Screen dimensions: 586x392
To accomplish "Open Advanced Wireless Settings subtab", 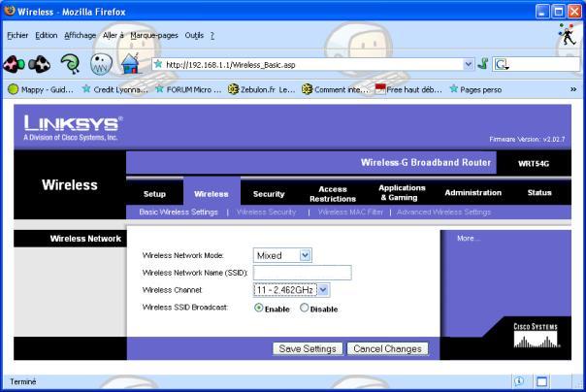I will [443, 212].
